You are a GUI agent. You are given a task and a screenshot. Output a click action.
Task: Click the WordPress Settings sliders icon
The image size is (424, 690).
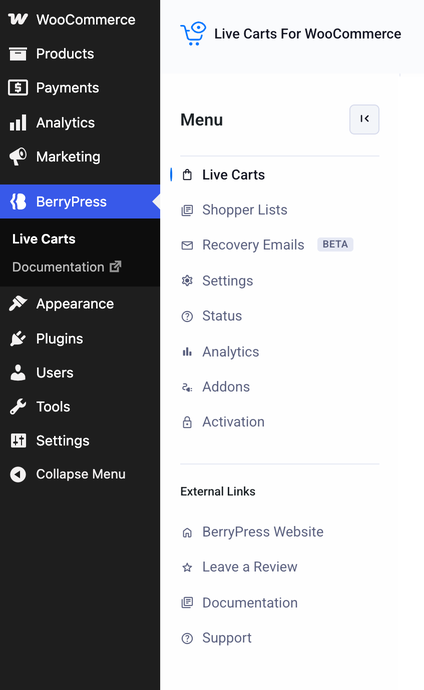point(18,440)
